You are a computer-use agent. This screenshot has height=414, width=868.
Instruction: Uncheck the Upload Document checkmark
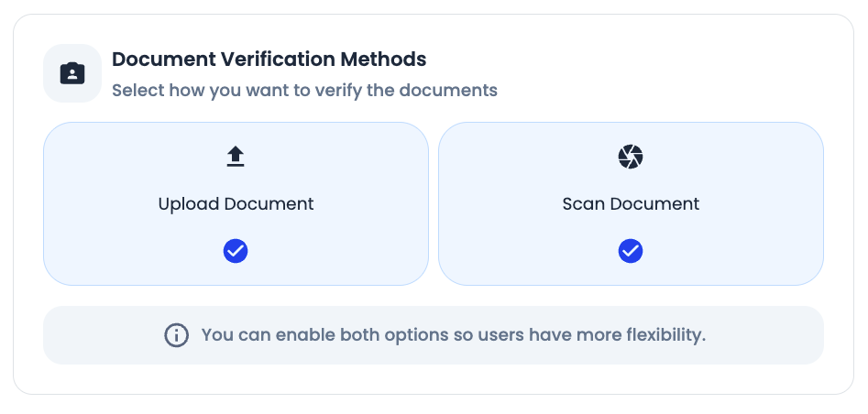[236, 251]
